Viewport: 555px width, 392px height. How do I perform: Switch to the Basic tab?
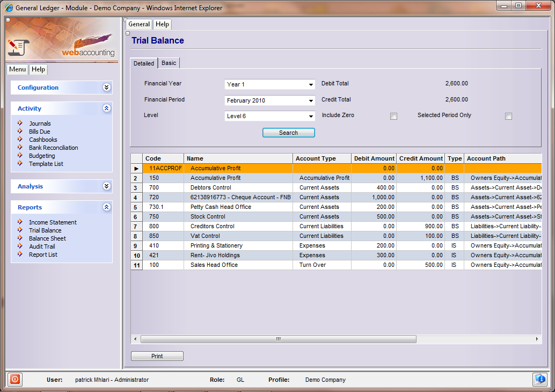(x=169, y=63)
